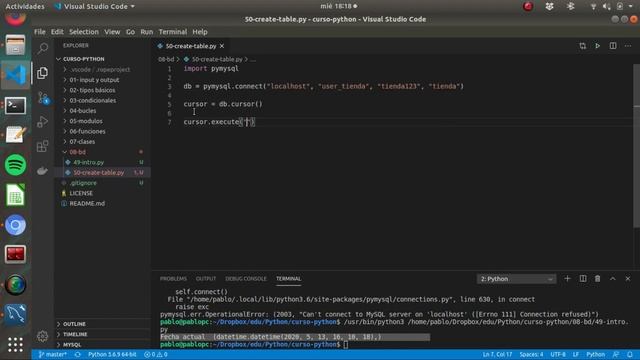640x360 pixels.
Task: Open the Source Control view icon
Action: [x=42, y=98]
